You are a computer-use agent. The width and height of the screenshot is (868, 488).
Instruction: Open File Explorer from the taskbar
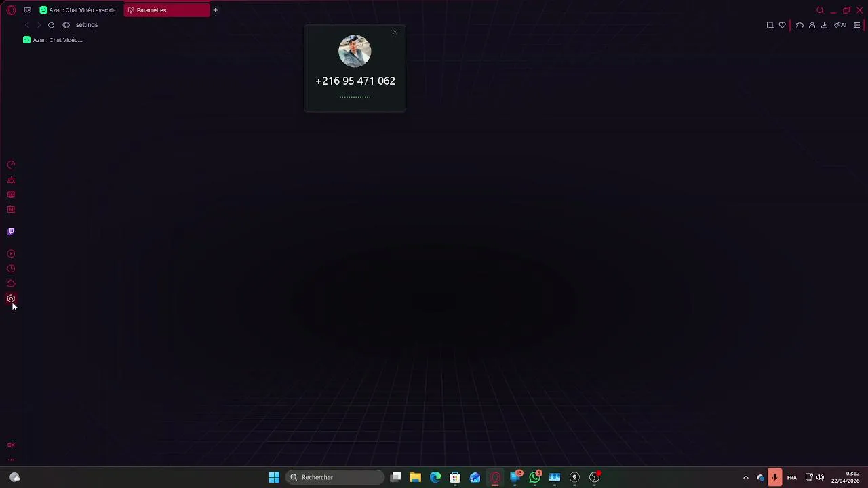click(x=416, y=477)
